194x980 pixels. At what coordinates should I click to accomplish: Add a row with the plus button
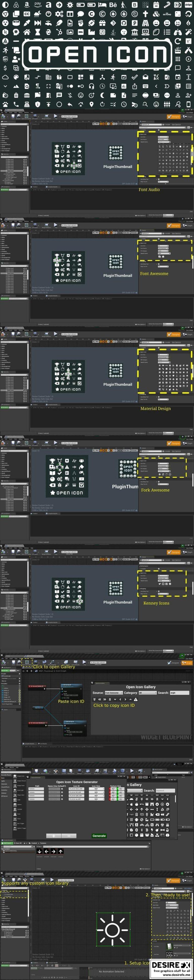click(x=53, y=836)
